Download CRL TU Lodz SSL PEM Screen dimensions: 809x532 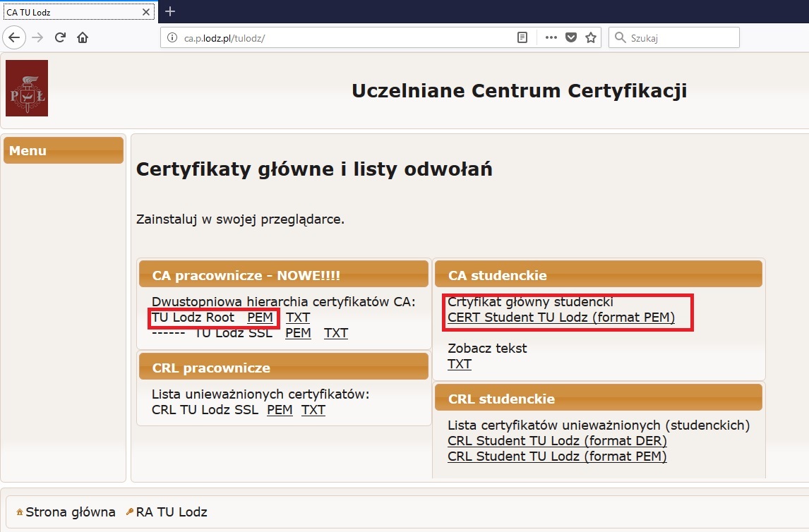tap(280, 410)
